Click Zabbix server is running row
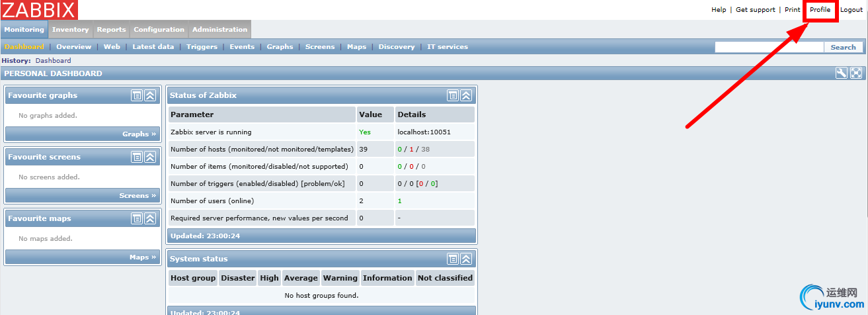868x315 pixels. coord(321,132)
